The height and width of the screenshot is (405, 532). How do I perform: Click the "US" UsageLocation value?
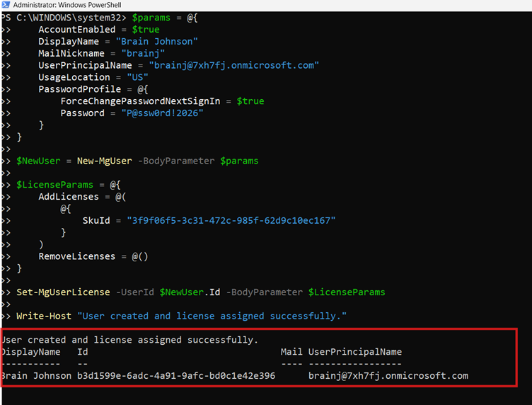click(137, 77)
